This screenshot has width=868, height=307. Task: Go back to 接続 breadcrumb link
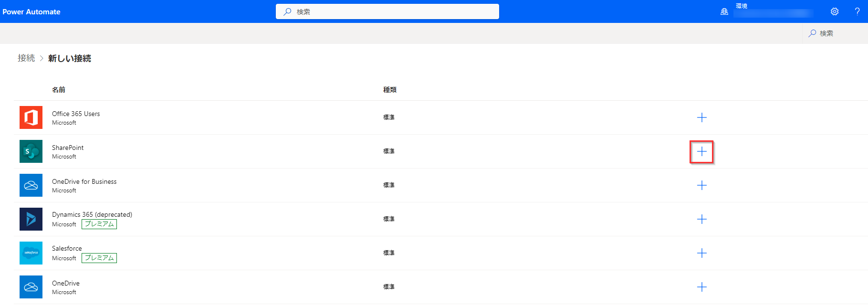[x=26, y=58]
